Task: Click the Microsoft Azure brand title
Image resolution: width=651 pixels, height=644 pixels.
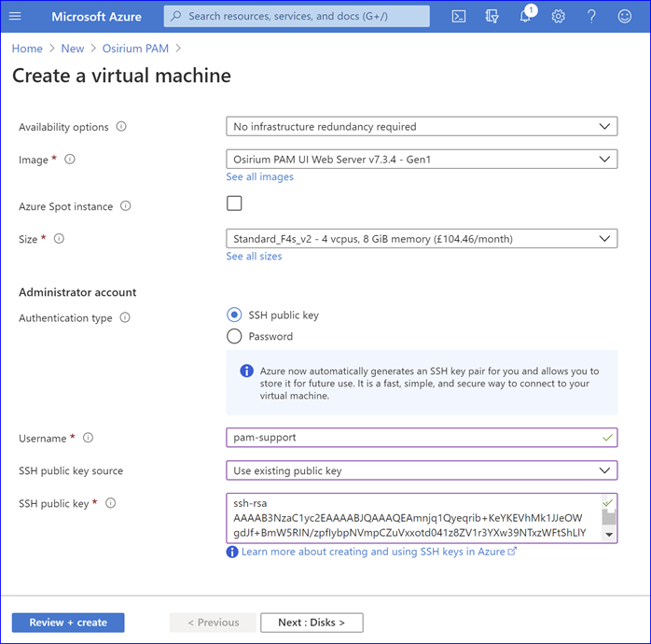Action: pos(96,17)
